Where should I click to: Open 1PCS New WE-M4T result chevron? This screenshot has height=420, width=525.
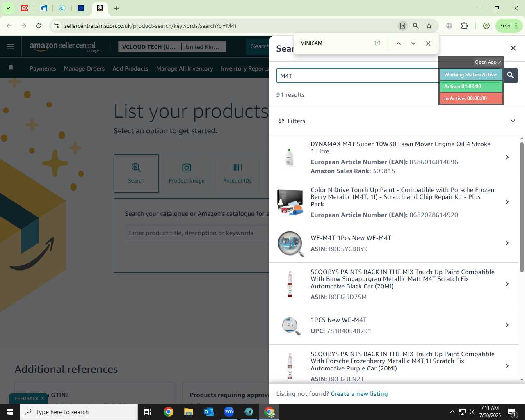click(x=507, y=325)
